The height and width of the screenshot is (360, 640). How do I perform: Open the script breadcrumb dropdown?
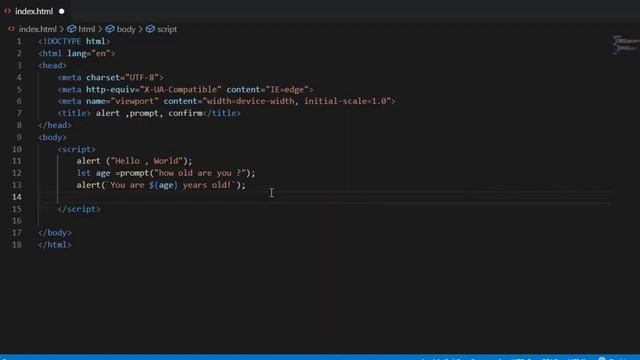coord(167,29)
